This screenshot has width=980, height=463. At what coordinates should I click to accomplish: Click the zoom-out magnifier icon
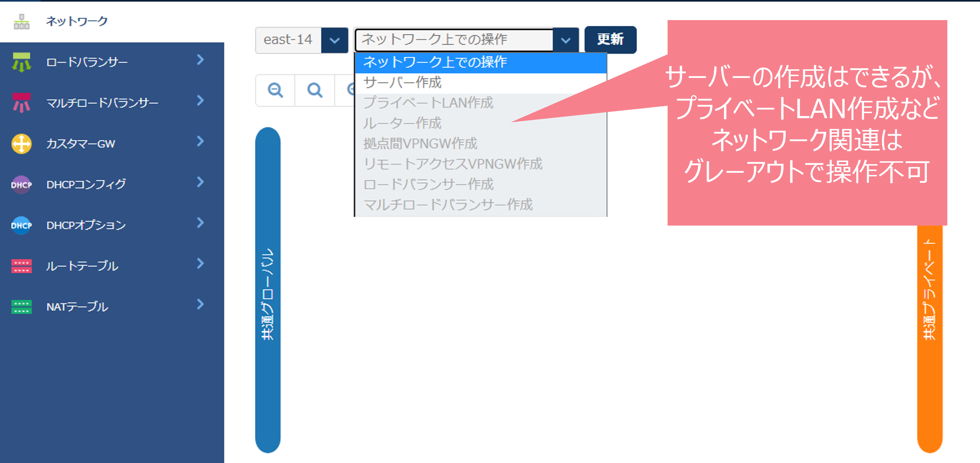coord(275,90)
